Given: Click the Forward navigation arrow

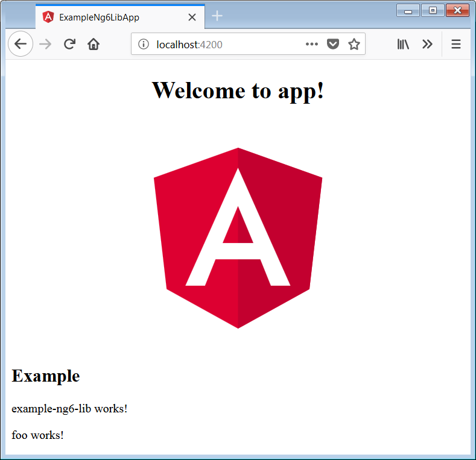Looking at the screenshot, I should point(45,44).
